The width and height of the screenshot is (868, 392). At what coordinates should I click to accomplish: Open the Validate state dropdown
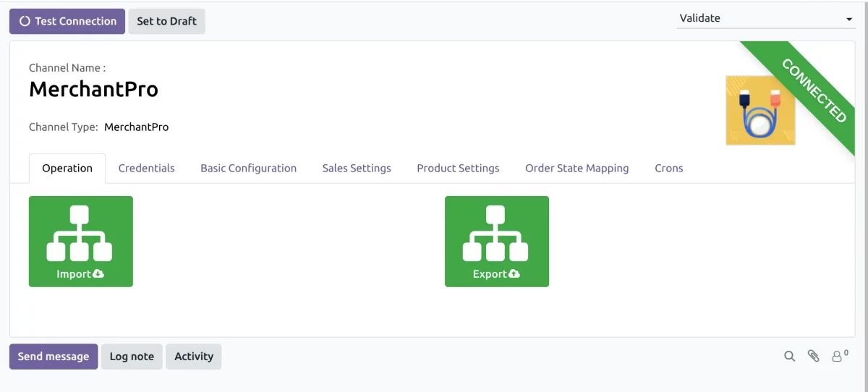pyautogui.click(x=766, y=19)
